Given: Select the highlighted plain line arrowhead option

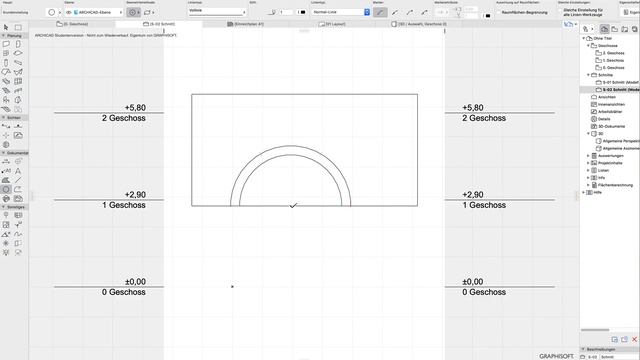Looking at the screenshot, I should pos(380,12).
